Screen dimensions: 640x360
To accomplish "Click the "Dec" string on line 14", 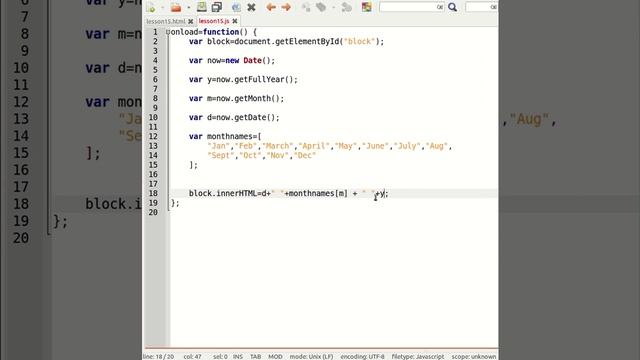I will (x=305, y=155).
